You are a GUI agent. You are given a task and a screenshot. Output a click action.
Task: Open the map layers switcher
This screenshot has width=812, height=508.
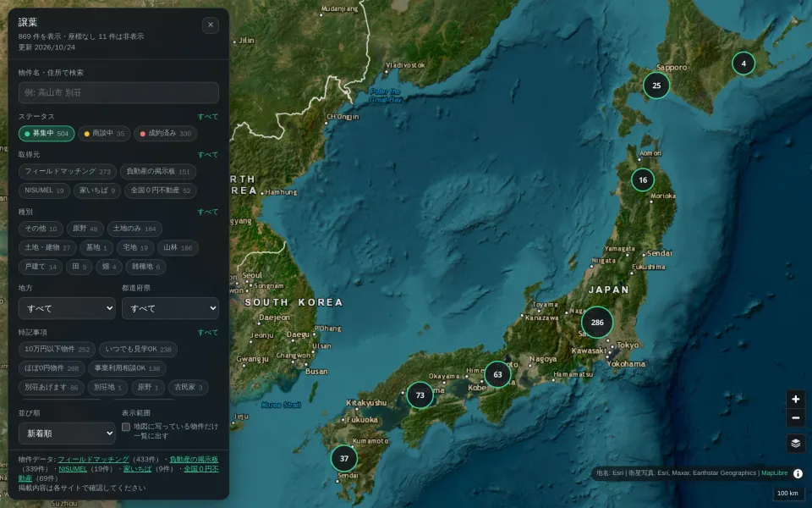(795, 443)
